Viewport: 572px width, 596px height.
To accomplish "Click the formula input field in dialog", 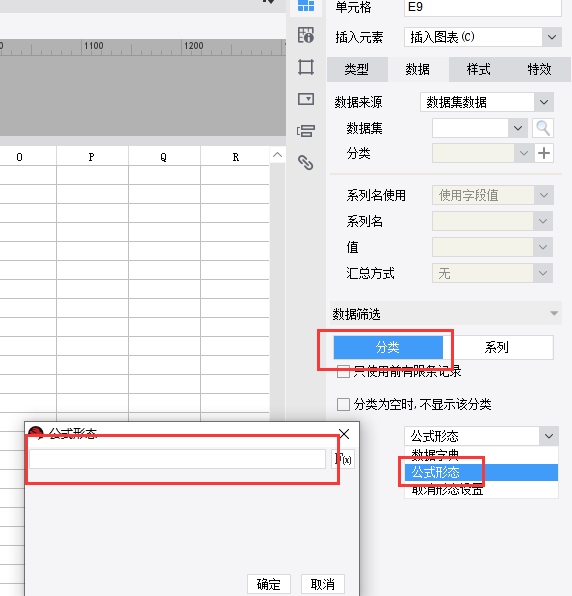I will pyautogui.click(x=177, y=459).
